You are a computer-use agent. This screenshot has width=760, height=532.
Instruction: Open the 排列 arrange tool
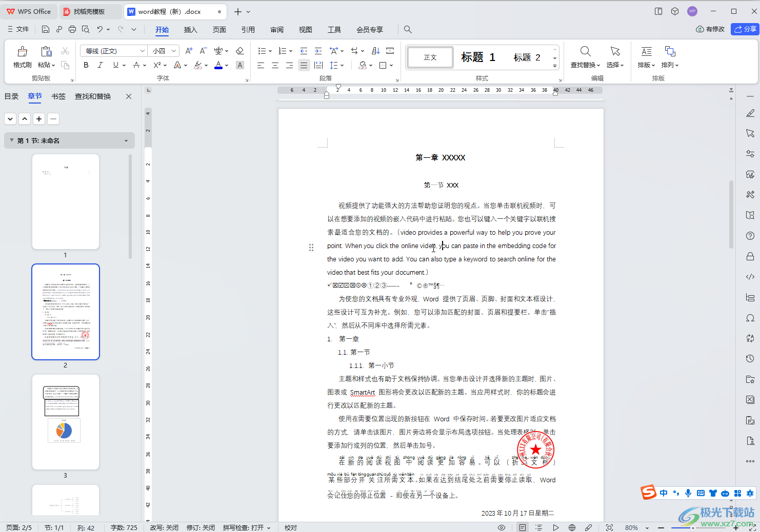[670, 57]
